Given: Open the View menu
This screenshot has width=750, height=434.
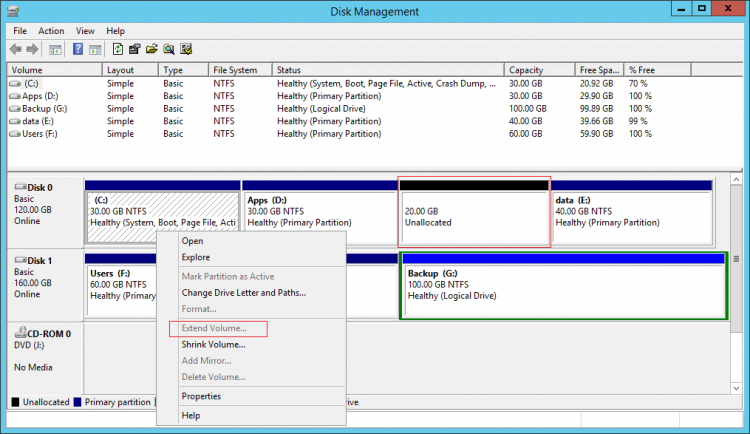Looking at the screenshot, I should pyautogui.click(x=85, y=31).
